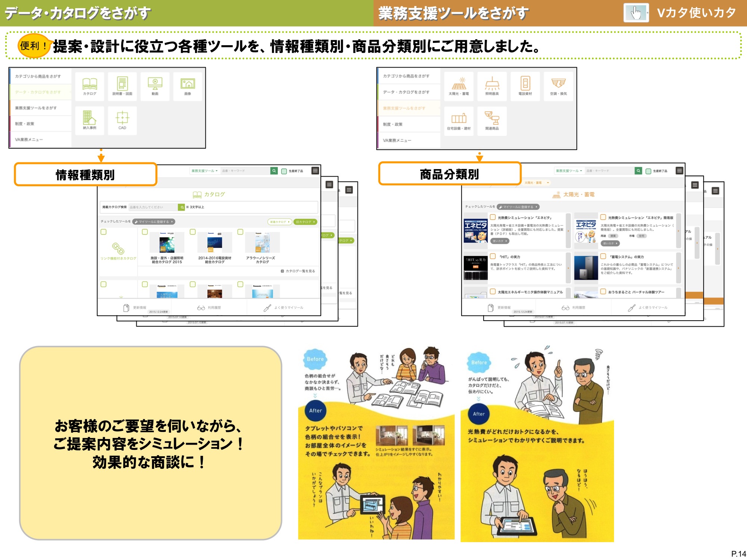Toggle 生産終了品 checkbox in catalog screen

tap(284, 171)
